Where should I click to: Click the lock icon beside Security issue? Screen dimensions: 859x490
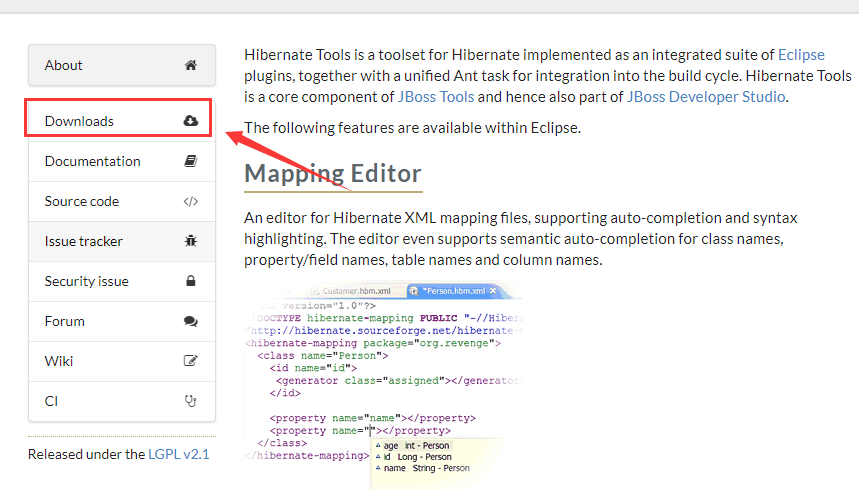(x=191, y=281)
